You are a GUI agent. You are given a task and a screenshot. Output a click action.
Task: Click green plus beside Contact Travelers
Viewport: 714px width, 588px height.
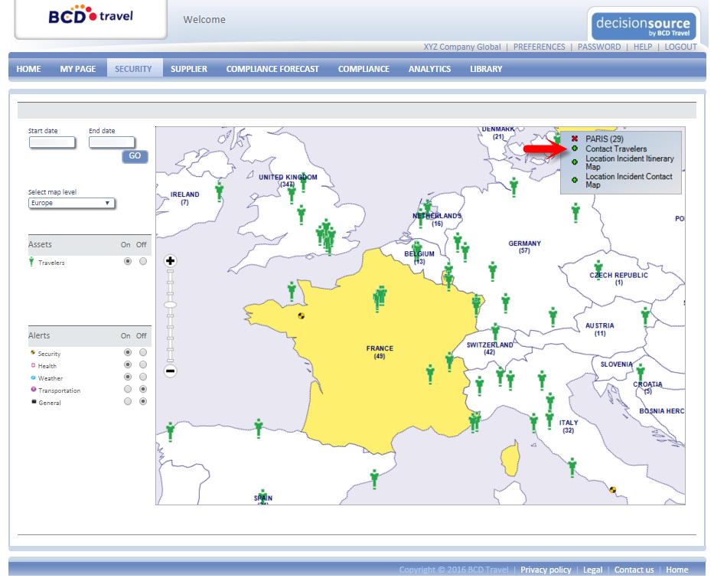click(575, 149)
